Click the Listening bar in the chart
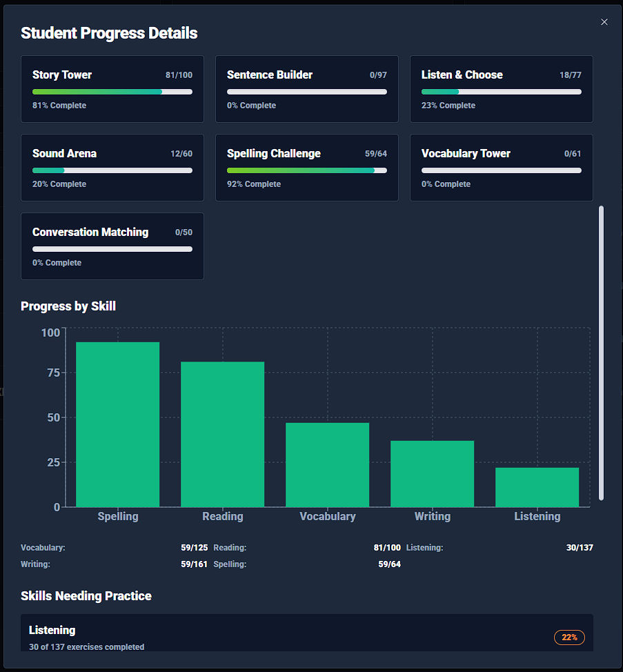This screenshot has width=623, height=672. [x=537, y=486]
